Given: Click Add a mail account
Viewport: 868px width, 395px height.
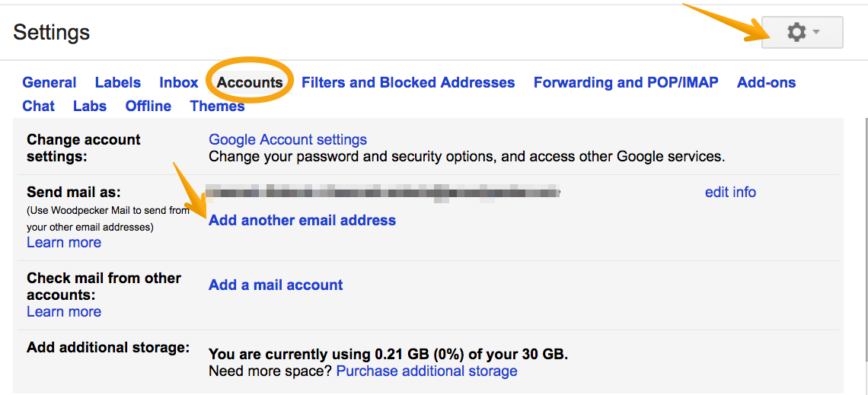Looking at the screenshot, I should pyautogui.click(x=276, y=285).
